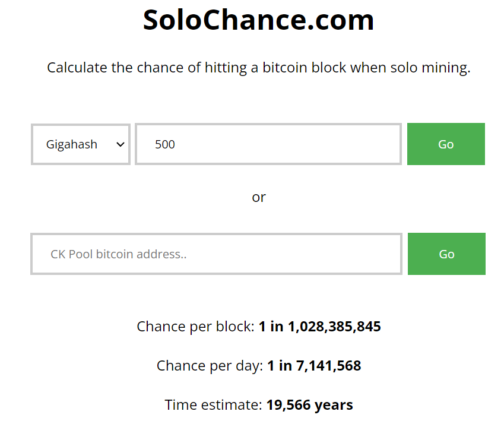Click the chevron arrow of the unit selector
Screen dimensions: 504x443
click(121, 145)
